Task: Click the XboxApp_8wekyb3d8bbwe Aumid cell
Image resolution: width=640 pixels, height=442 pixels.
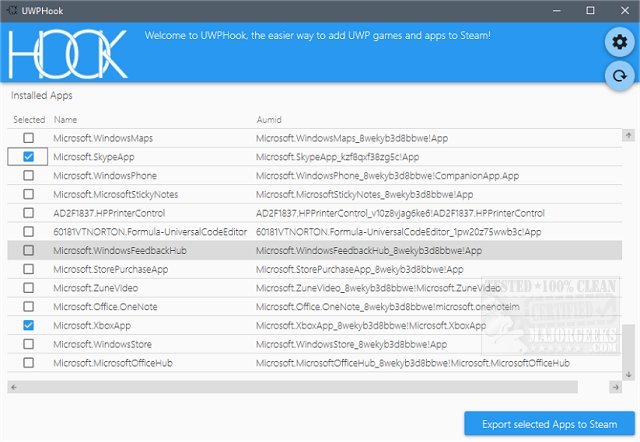Action: (371, 325)
